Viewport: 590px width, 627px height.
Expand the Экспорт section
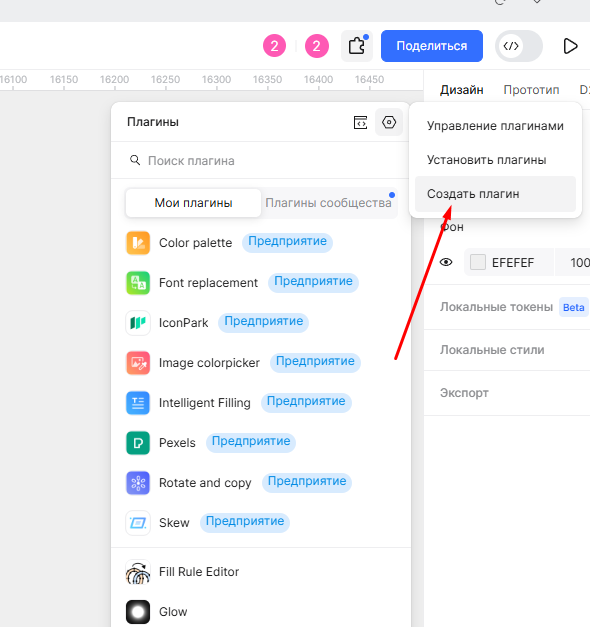click(464, 393)
